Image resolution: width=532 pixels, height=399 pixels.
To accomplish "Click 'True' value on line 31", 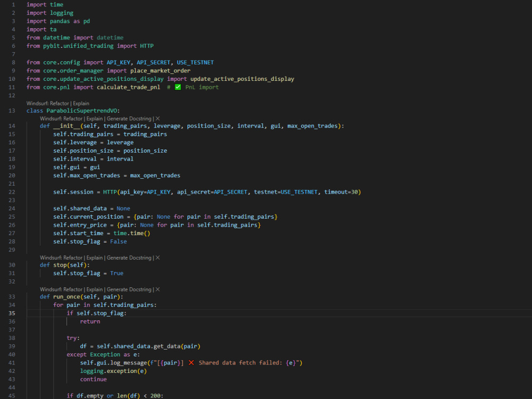I will (x=117, y=273).
